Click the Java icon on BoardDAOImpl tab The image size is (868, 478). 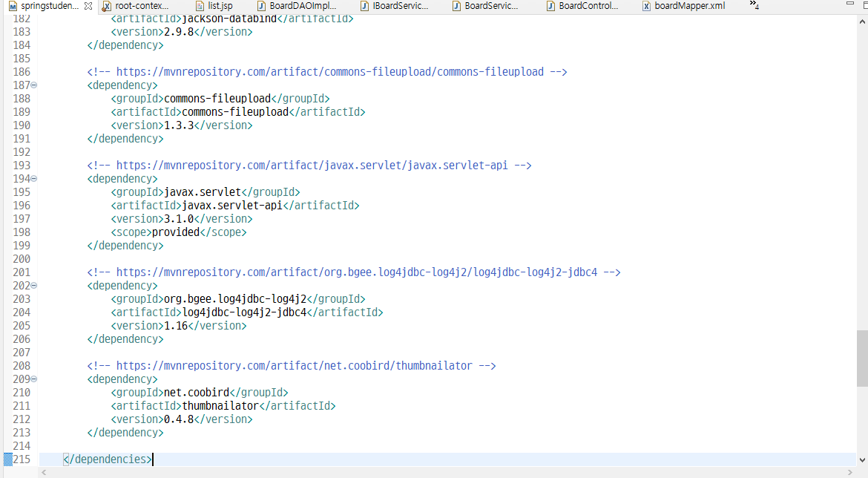click(x=261, y=7)
